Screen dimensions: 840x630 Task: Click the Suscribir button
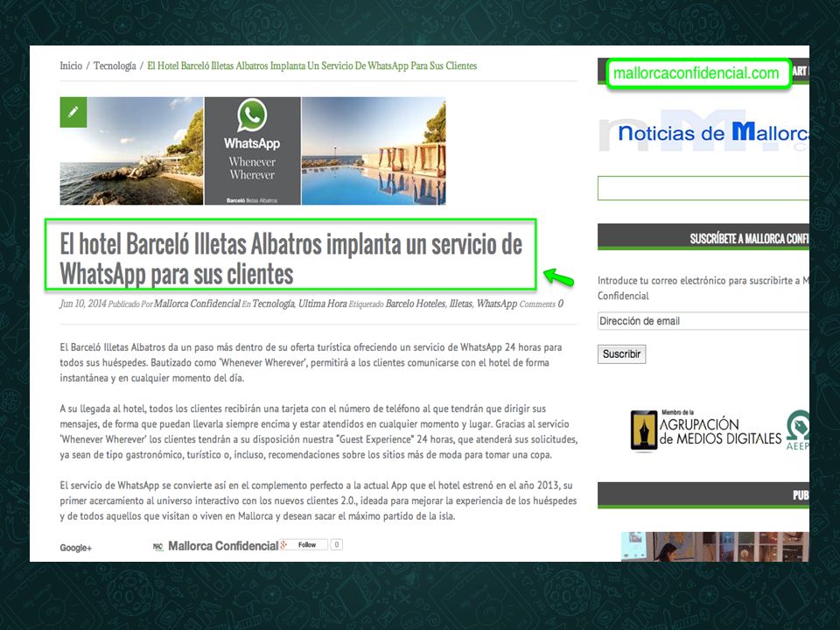621,354
